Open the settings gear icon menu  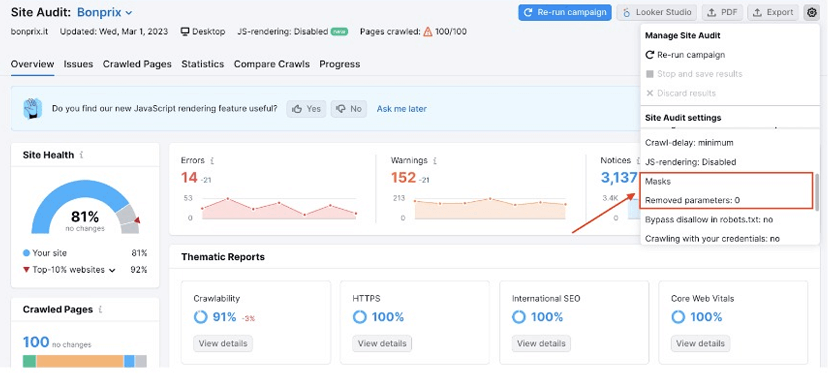pos(811,13)
